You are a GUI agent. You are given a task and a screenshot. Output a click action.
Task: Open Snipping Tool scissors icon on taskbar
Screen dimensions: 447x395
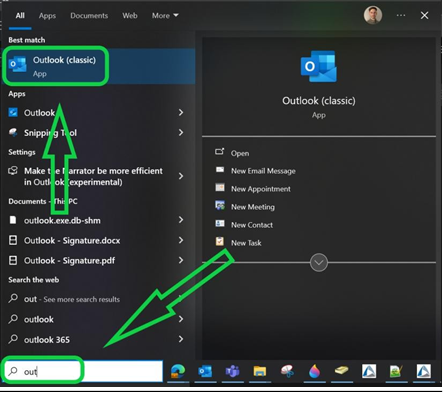click(x=287, y=371)
